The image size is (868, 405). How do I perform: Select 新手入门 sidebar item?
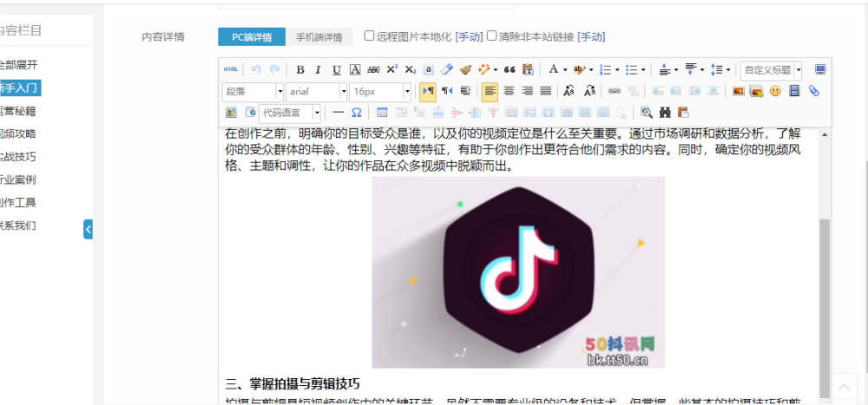[19, 88]
